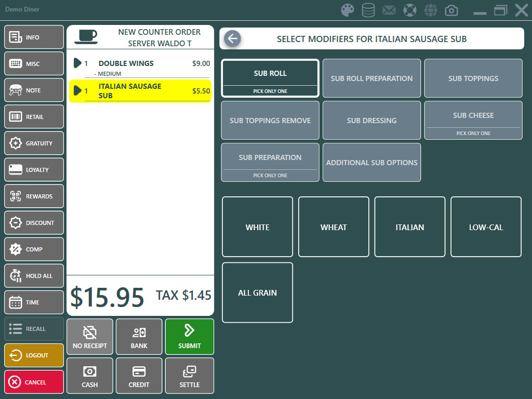Open the Sub Toppings modifier group
Image resolution: width=532 pixels, height=399 pixels.
pos(473,78)
